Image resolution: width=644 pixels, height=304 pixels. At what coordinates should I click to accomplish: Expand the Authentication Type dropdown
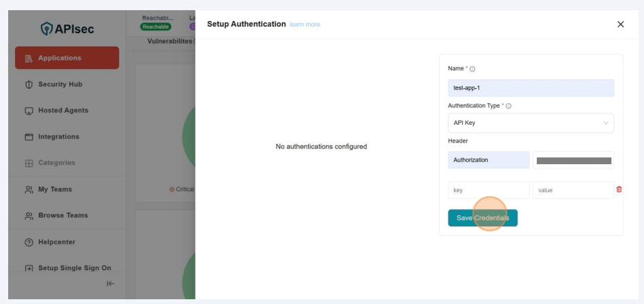point(530,123)
